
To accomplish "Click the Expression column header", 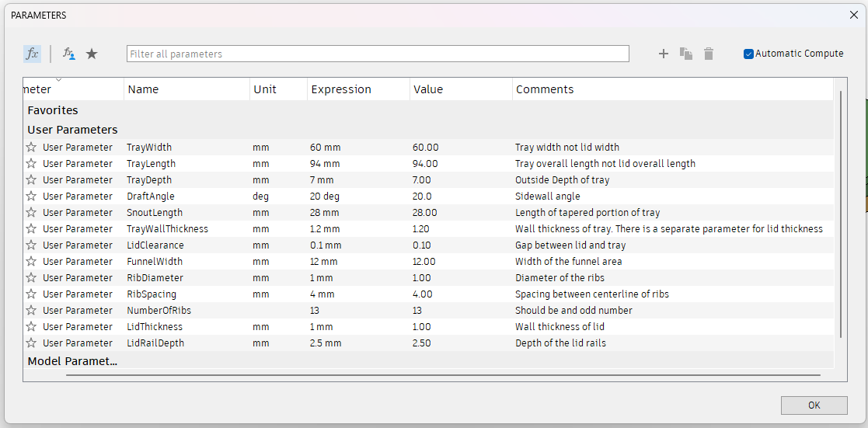I will click(341, 89).
